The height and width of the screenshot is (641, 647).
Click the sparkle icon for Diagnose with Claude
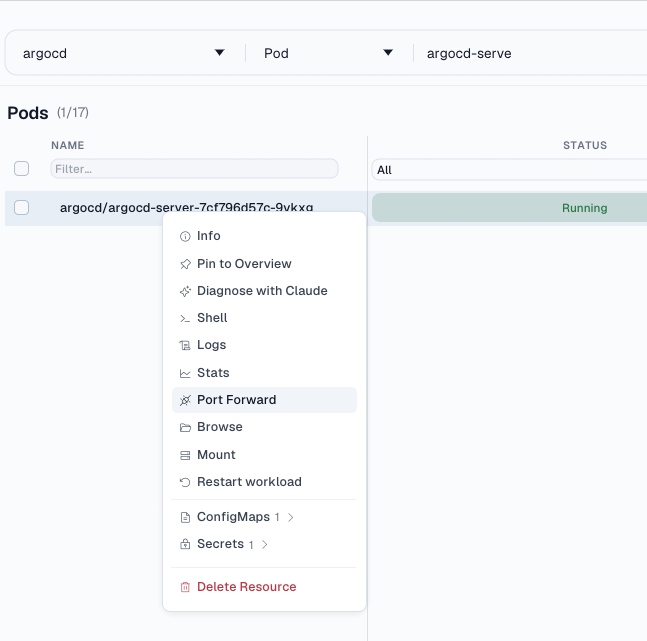point(185,291)
